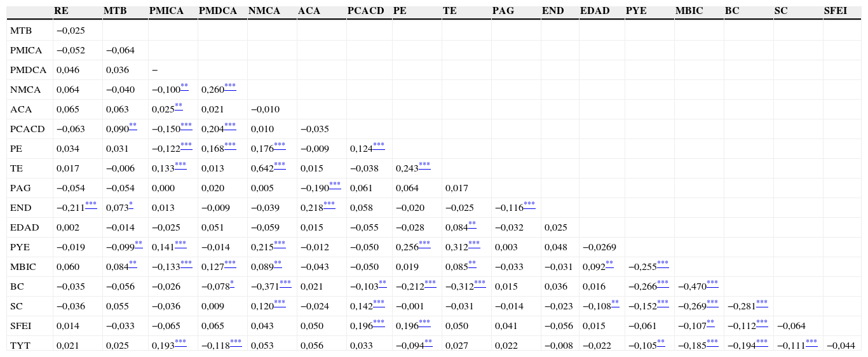Follow the ** footnote link after 0,090

(132, 126)
